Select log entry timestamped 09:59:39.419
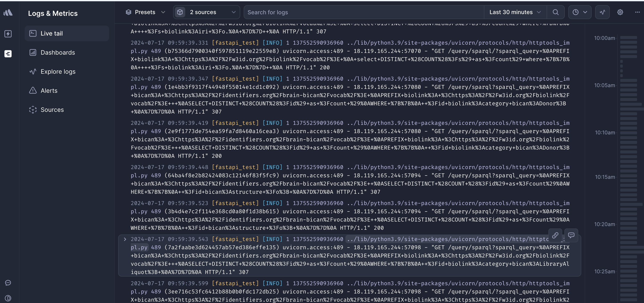 (350, 140)
